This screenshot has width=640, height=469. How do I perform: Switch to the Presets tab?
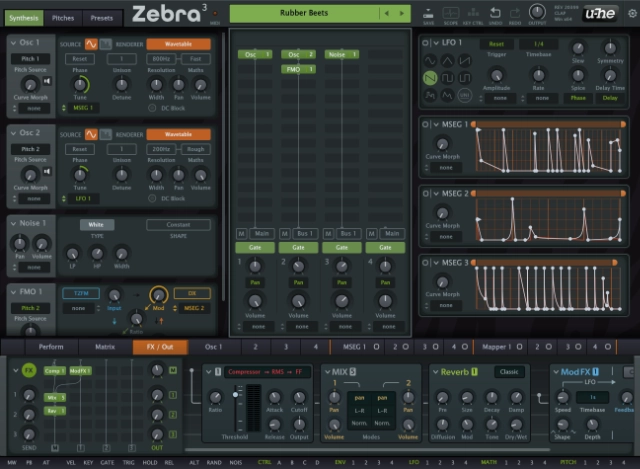tap(102, 18)
